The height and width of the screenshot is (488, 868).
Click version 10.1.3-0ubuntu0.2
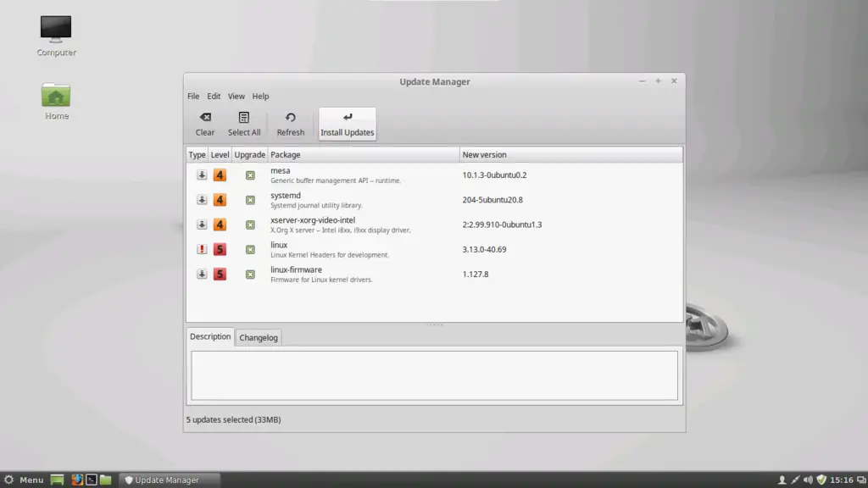[x=494, y=175]
